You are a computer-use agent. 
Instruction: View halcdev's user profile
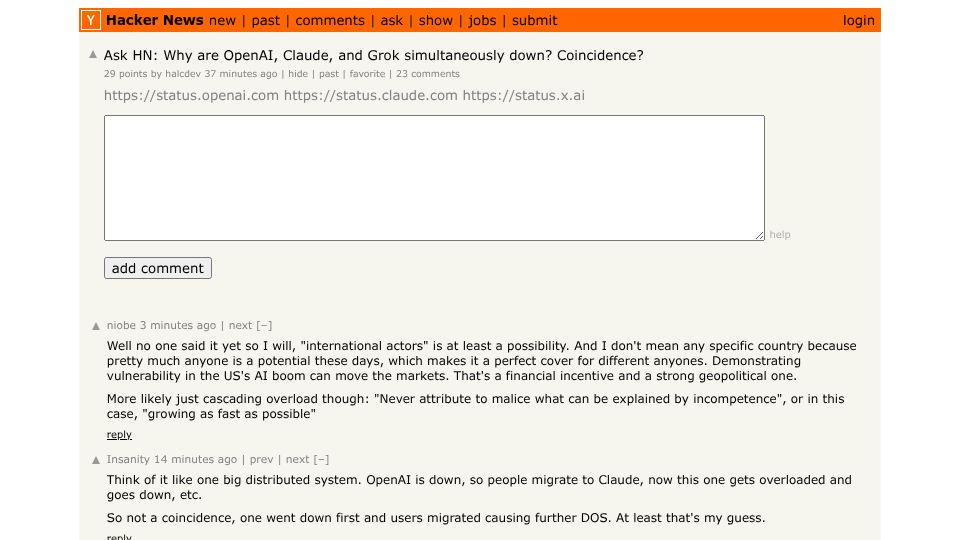point(183,73)
